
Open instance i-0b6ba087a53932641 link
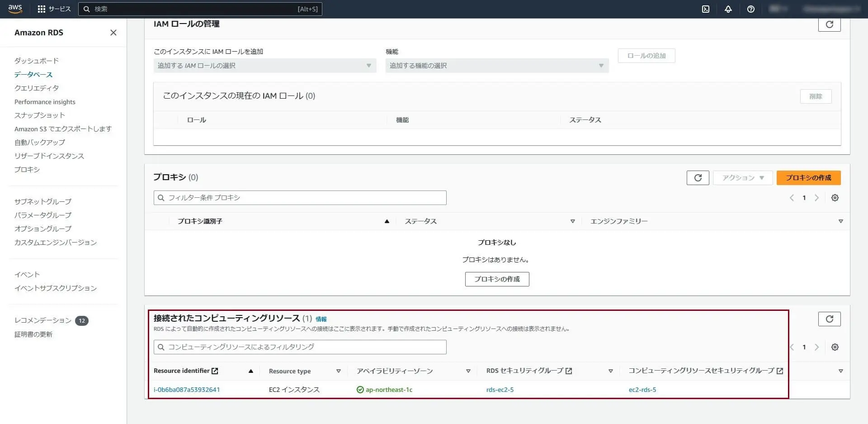pos(187,390)
